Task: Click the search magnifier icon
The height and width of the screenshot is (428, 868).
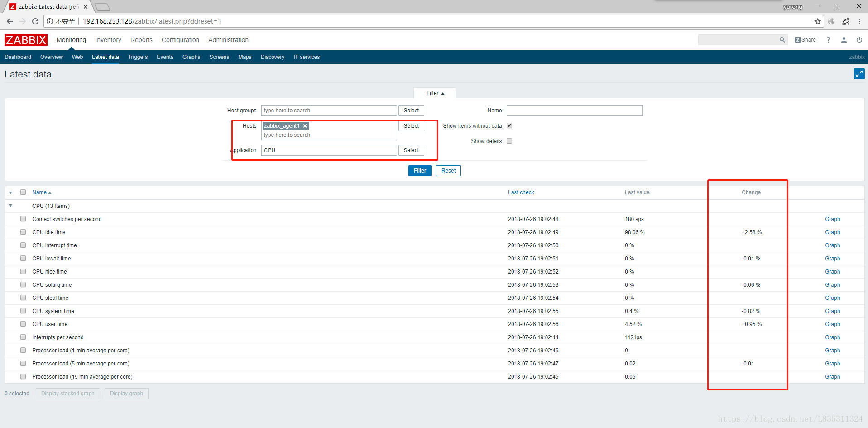Action: pyautogui.click(x=782, y=40)
